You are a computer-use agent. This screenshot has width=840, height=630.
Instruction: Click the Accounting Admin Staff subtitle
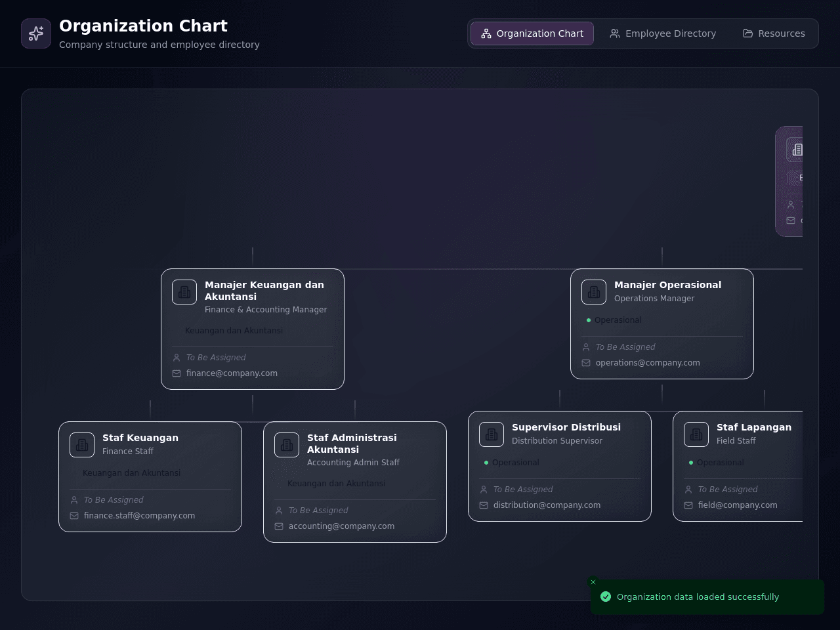[353, 463]
